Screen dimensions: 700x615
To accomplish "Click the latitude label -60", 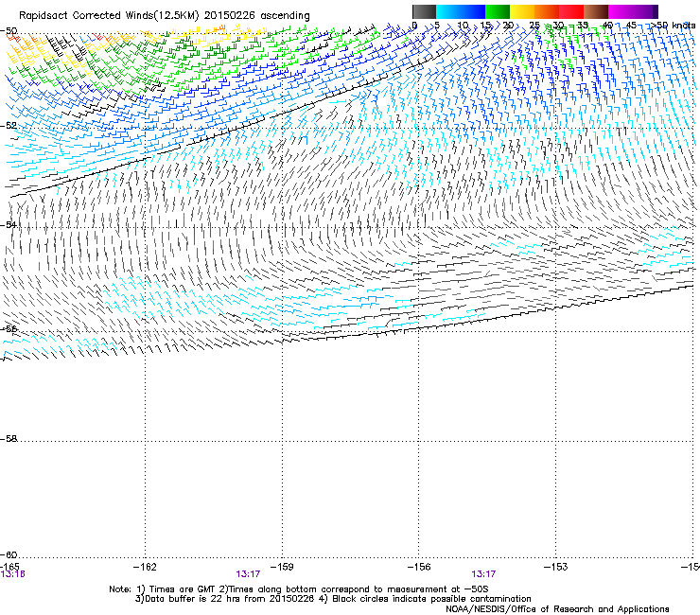I will pos(9,554).
